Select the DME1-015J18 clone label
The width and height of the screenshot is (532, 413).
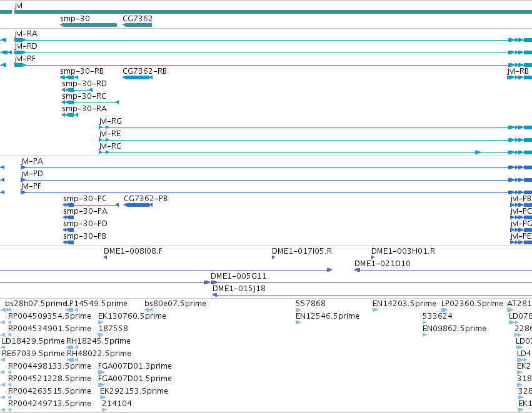click(x=239, y=289)
